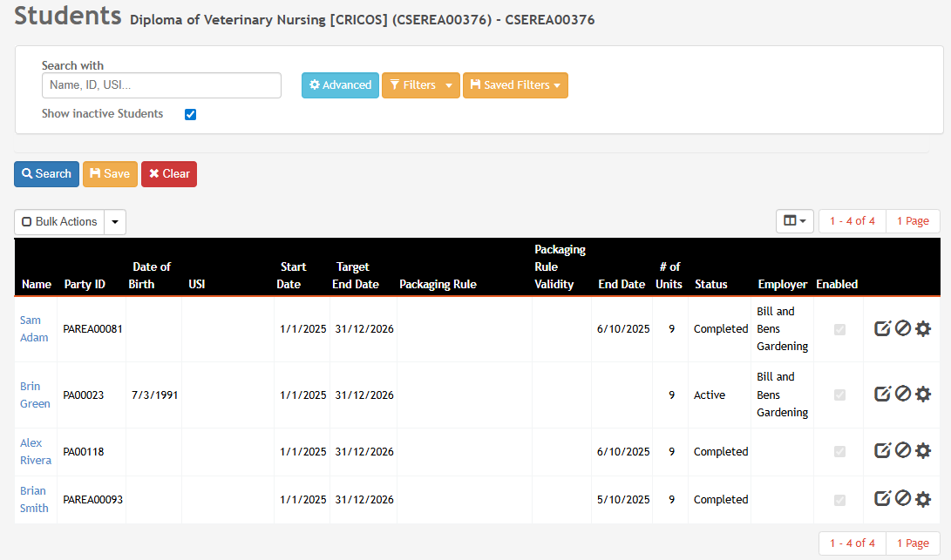Sort table by Status column header
The image size is (951, 560).
[x=710, y=284]
